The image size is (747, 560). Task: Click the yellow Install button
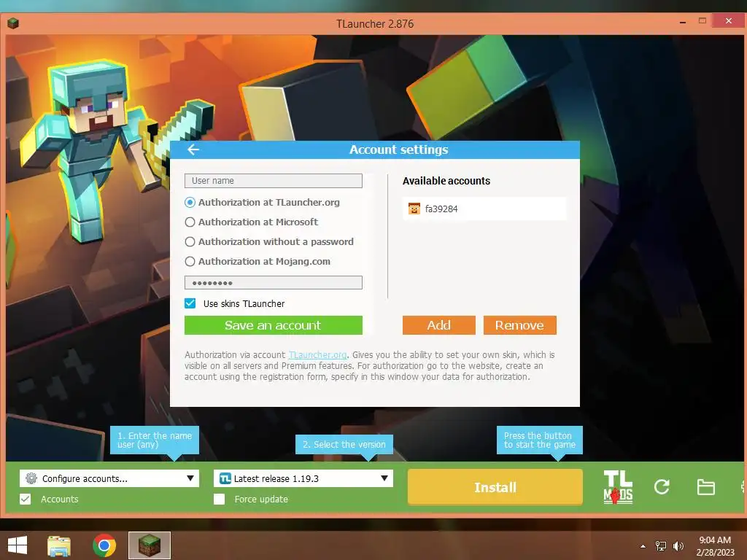pyautogui.click(x=495, y=487)
